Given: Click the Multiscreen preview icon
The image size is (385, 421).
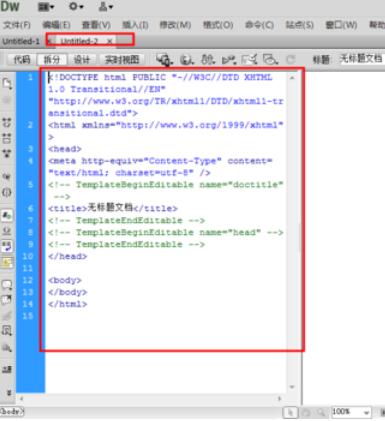Looking at the screenshot, I should [164, 60].
